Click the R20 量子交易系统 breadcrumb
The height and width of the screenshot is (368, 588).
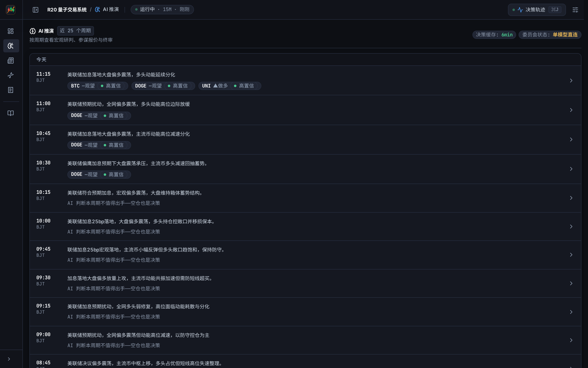click(x=67, y=10)
